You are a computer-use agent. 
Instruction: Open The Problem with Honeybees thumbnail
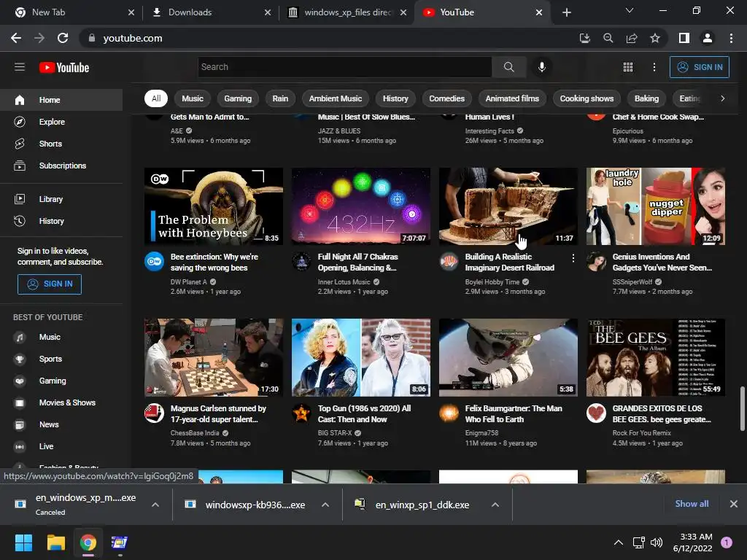point(214,206)
